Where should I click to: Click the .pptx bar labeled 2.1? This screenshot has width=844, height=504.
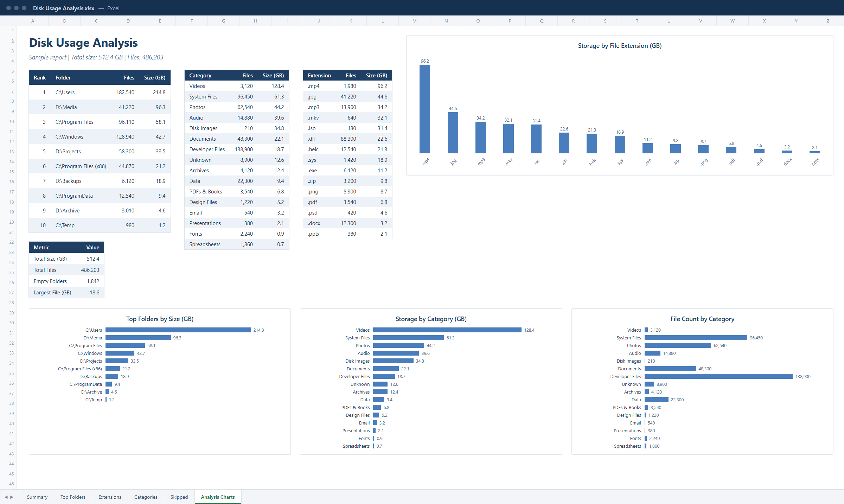click(814, 152)
